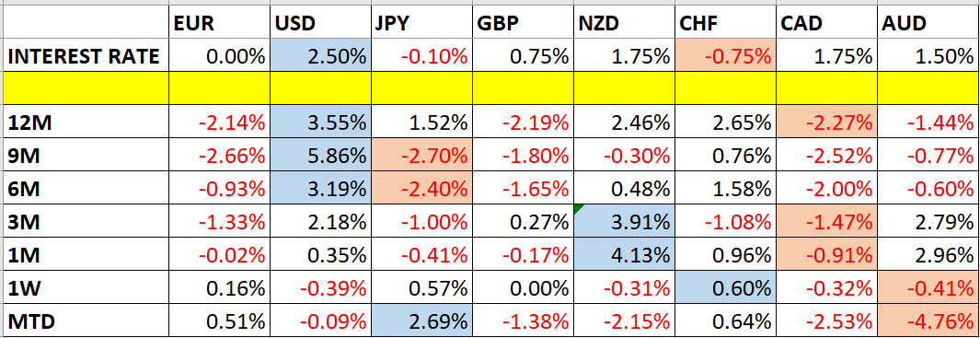Select the CHF 1W cell 0.60%

726,288
